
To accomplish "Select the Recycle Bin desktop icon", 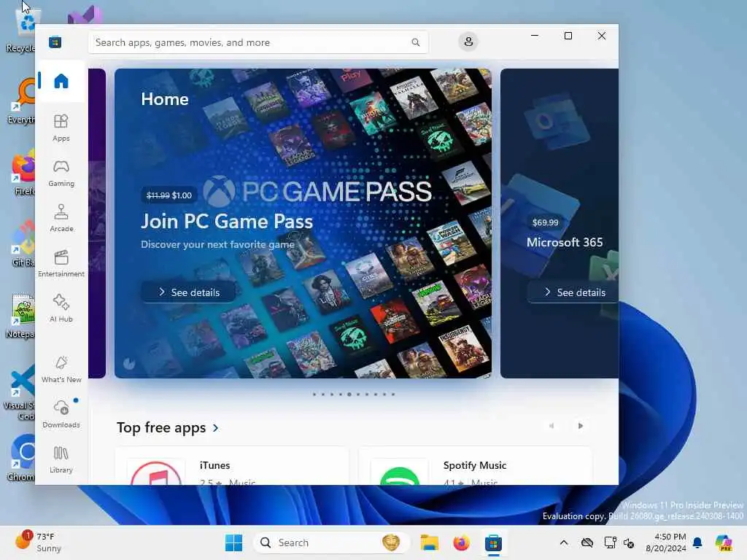I will [21, 29].
